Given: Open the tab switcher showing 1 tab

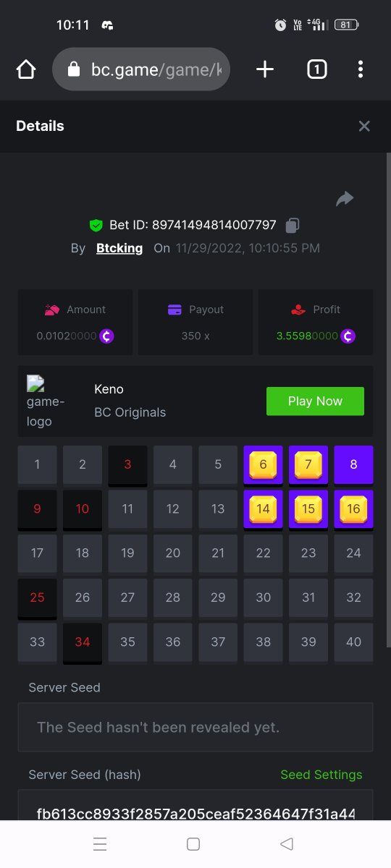Looking at the screenshot, I should point(316,69).
